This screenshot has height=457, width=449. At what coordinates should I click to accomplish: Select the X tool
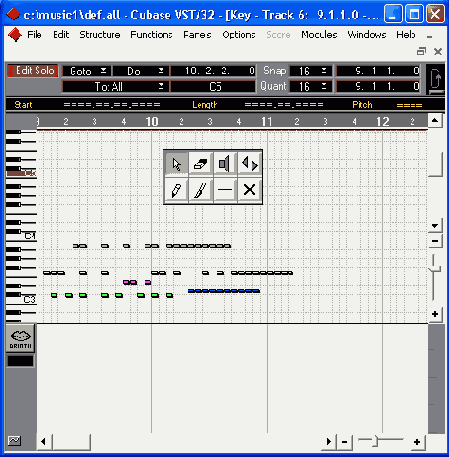pos(249,190)
